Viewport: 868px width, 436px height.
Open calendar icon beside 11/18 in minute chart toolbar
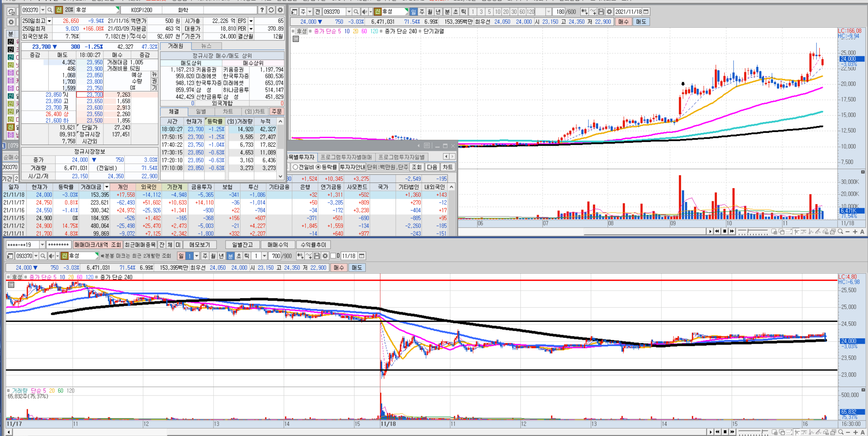pyautogui.click(x=361, y=256)
